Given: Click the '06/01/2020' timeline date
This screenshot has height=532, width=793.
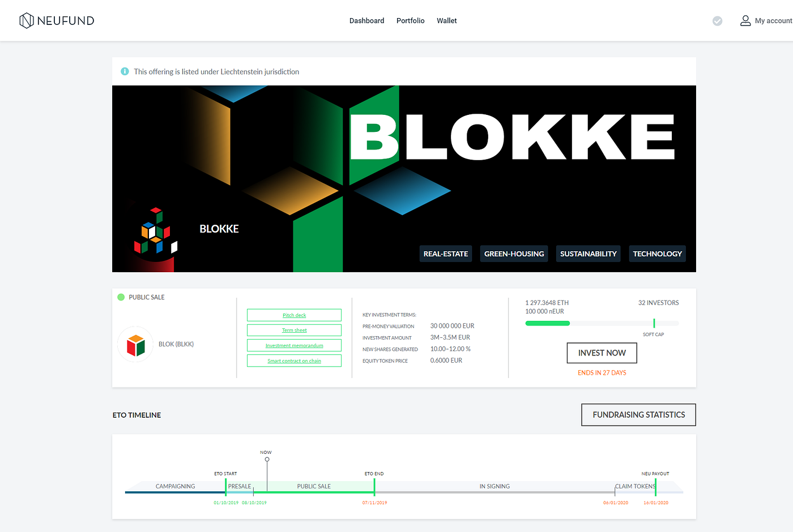Looking at the screenshot, I should pos(616,503).
